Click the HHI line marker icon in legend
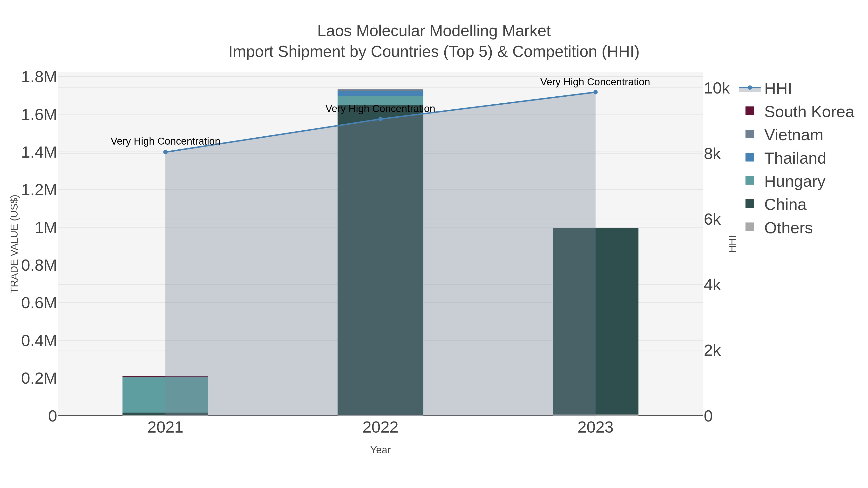The height and width of the screenshot is (488, 868). point(750,88)
